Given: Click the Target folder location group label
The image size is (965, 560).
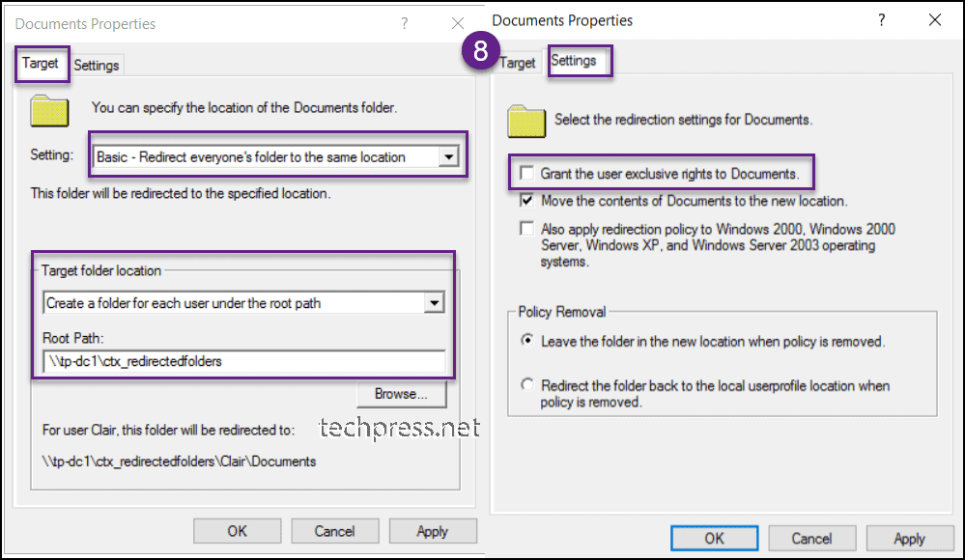Looking at the screenshot, I should pos(100,270).
